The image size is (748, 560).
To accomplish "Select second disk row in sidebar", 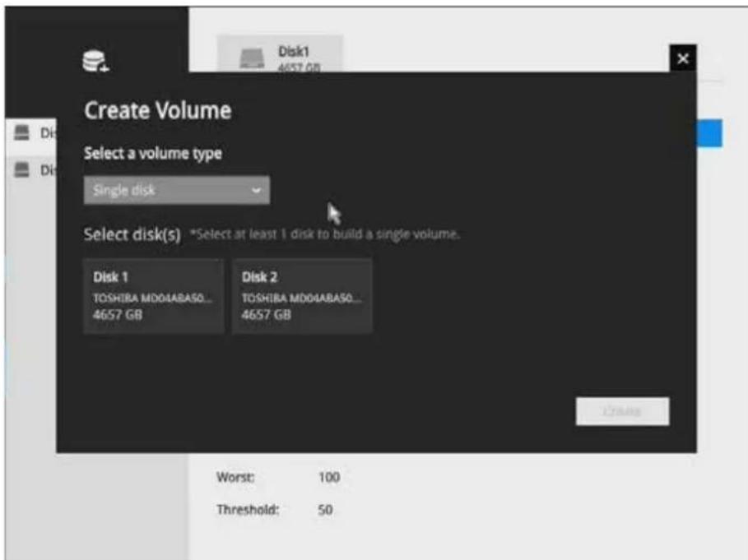I will pyautogui.click(x=31, y=169).
